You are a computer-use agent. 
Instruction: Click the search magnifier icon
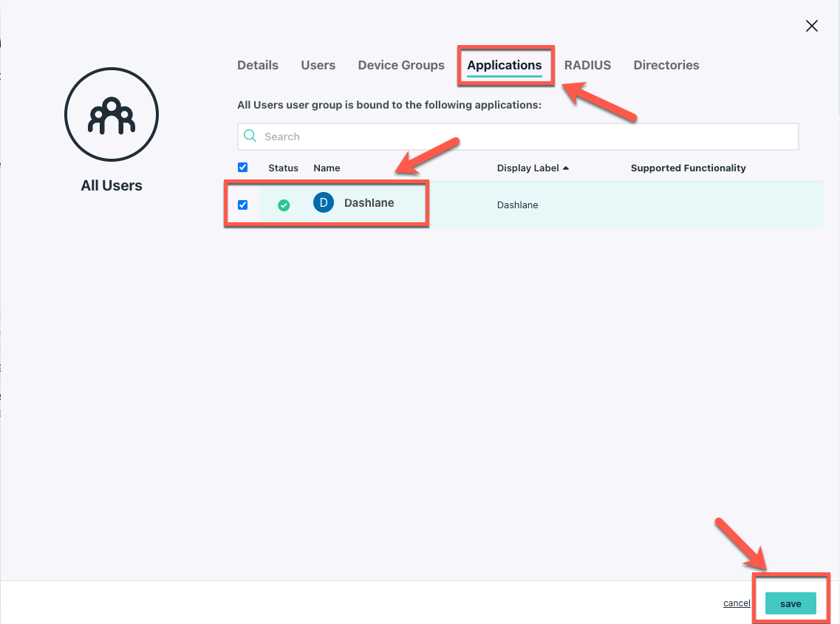click(x=250, y=136)
